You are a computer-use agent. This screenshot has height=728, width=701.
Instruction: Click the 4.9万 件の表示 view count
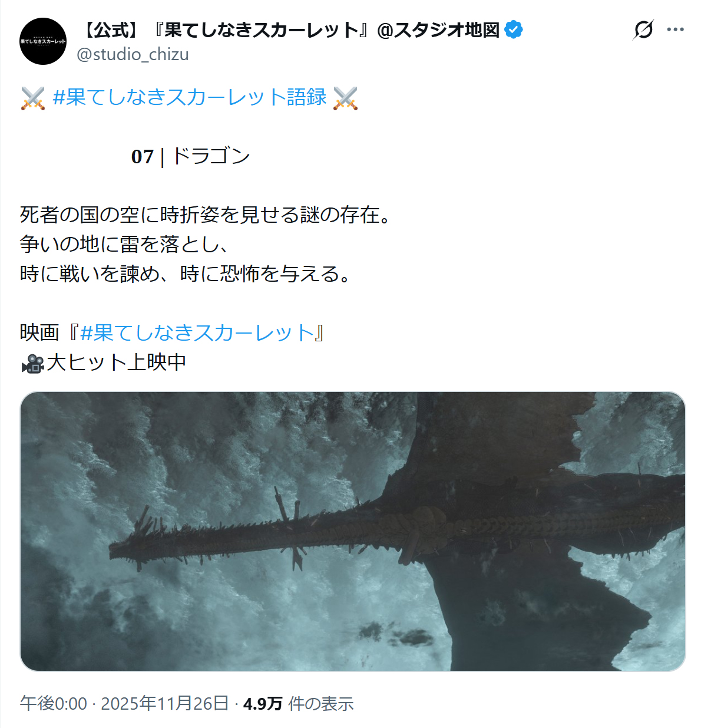tap(299, 703)
